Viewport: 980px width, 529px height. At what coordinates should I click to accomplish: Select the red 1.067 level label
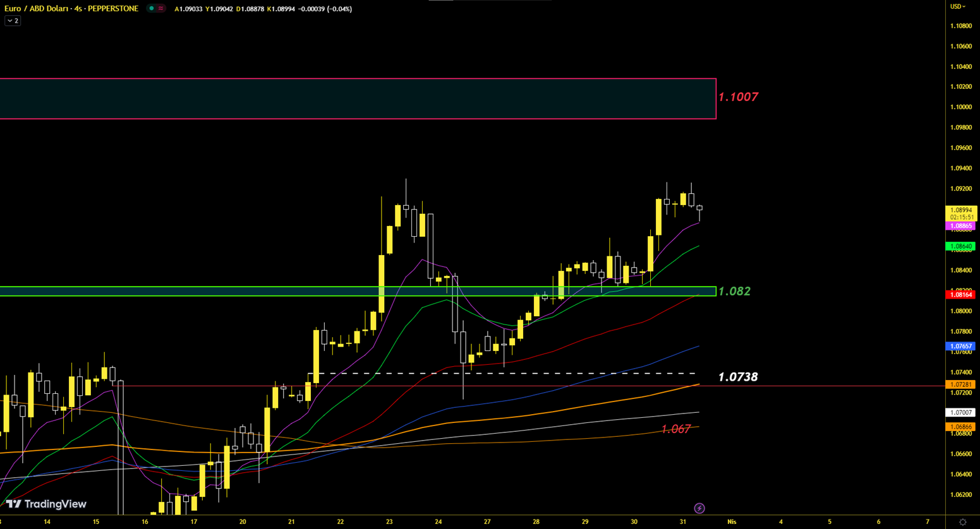click(676, 429)
